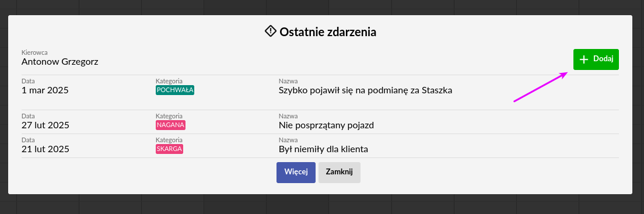Click the warning diamond icon beside Ostatnie zdarzenia

point(270,31)
